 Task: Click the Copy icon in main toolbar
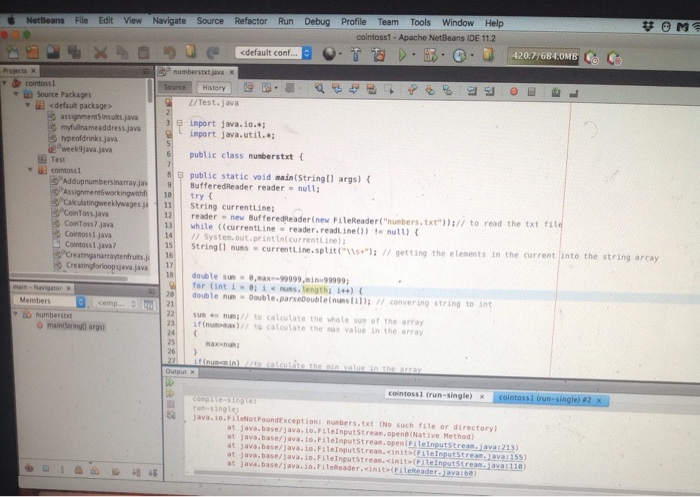click(x=122, y=53)
